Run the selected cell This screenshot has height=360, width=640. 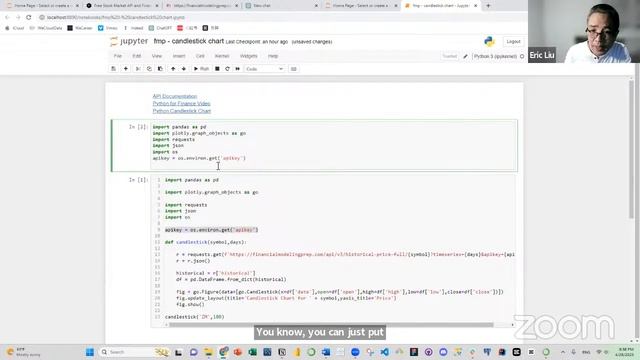pyautogui.click(x=201, y=69)
